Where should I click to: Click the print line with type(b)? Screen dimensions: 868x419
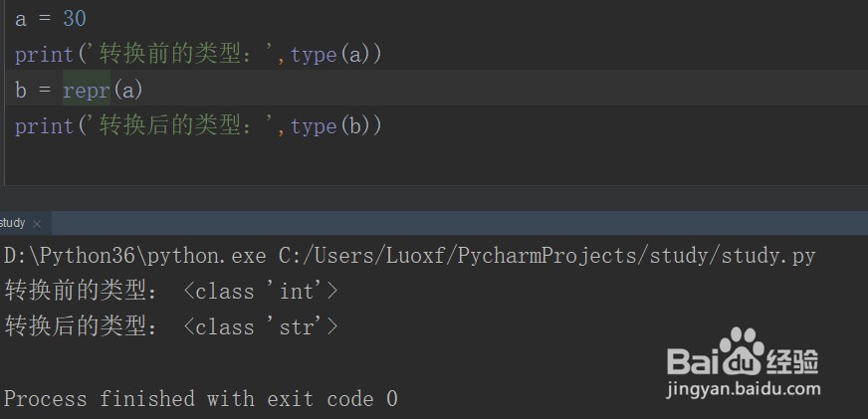point(198,126)
